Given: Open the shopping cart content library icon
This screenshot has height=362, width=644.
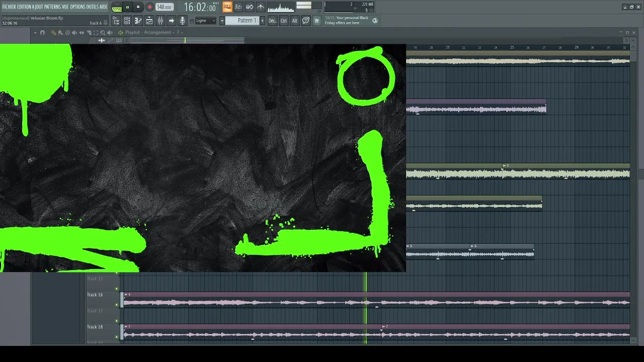Looking at the screenshot, I should (316, 21).
